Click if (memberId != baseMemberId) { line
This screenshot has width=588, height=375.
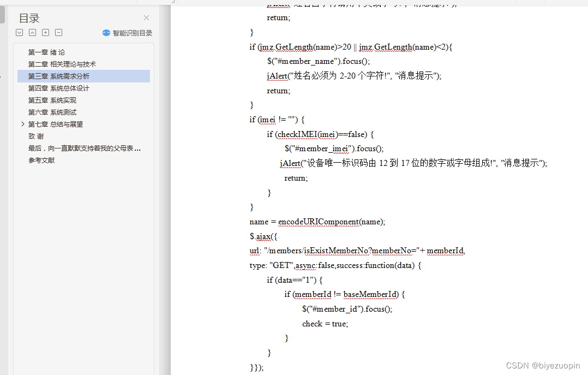345,295
